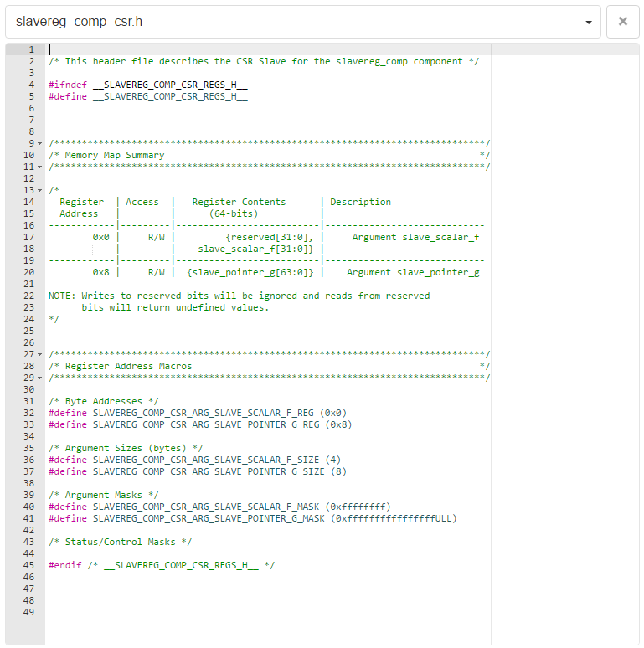
Task: Click the "Status/Control Masks" comment line
Action: [x=120, y=542]
